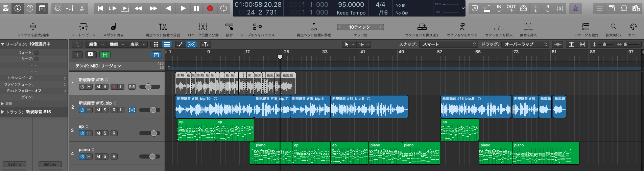Click Split at Playhead toolbar icon
Viewport: 644px width, 171px height.
coord(163,27)
